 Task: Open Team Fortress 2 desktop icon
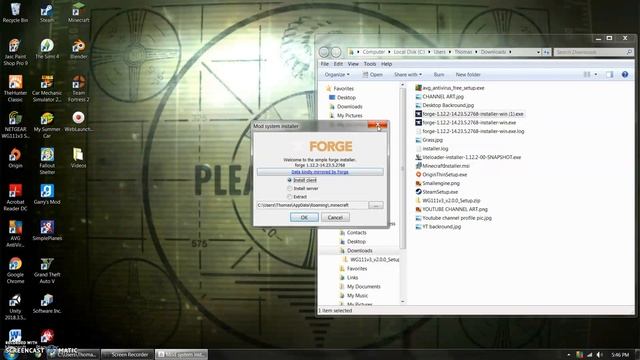tap(78, 88)
